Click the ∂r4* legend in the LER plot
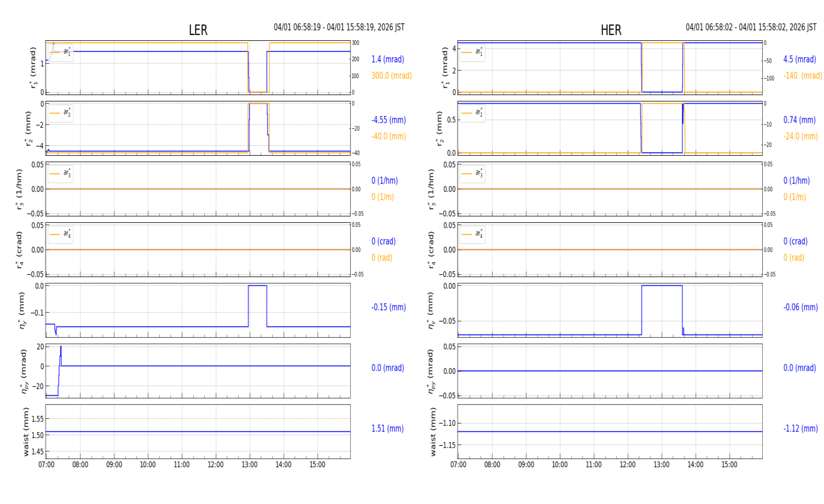This screenshot has width=824, height=504. [61, 235]
